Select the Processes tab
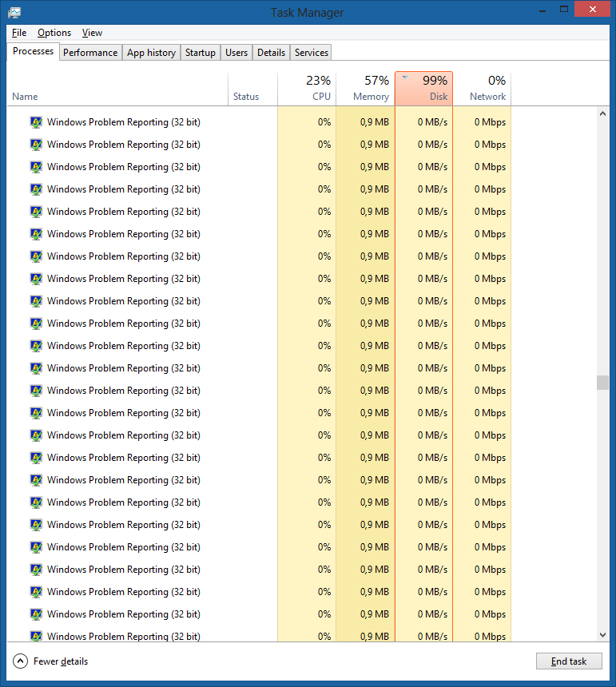This screenshot has width=616, height=687. click(34, 51)
